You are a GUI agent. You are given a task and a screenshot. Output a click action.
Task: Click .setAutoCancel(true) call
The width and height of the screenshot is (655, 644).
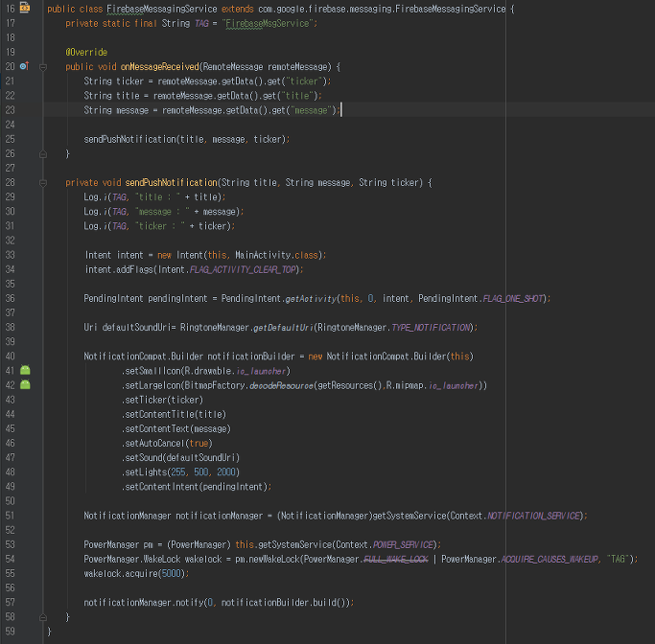[167, 444]
